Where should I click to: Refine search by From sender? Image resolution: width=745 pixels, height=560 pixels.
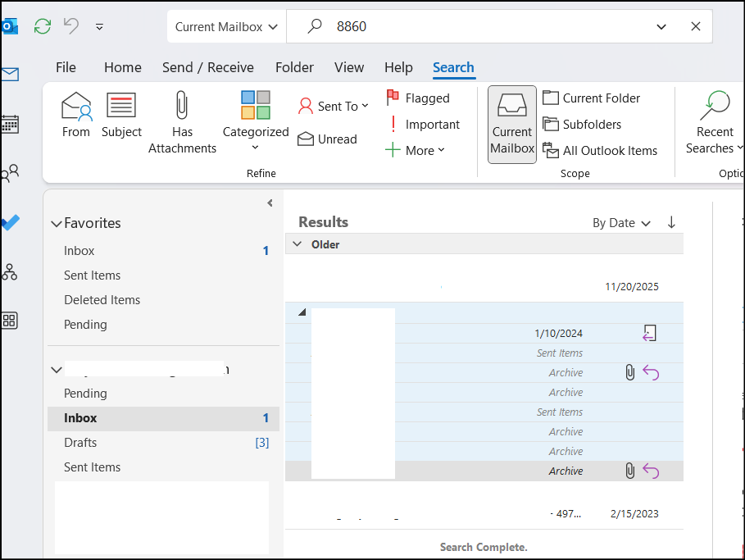pyautogui.click(x=76, y=115)
